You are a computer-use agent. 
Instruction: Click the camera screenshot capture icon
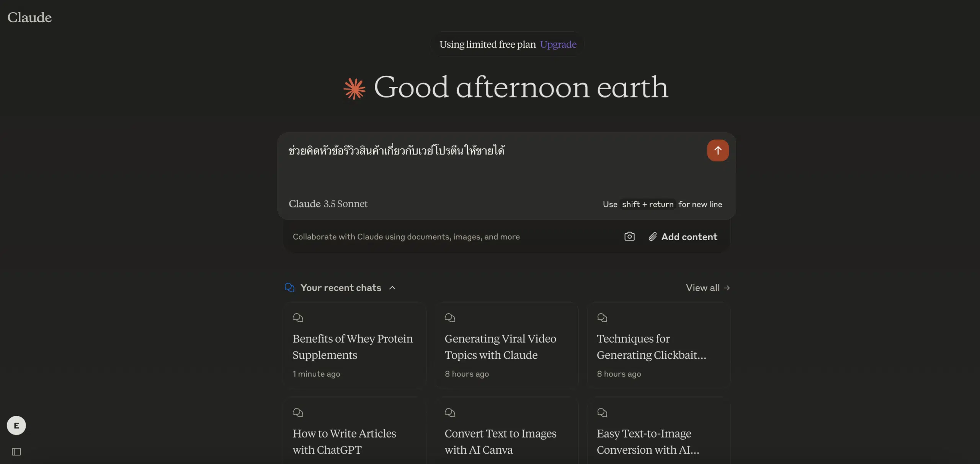(x=629, y=236)
